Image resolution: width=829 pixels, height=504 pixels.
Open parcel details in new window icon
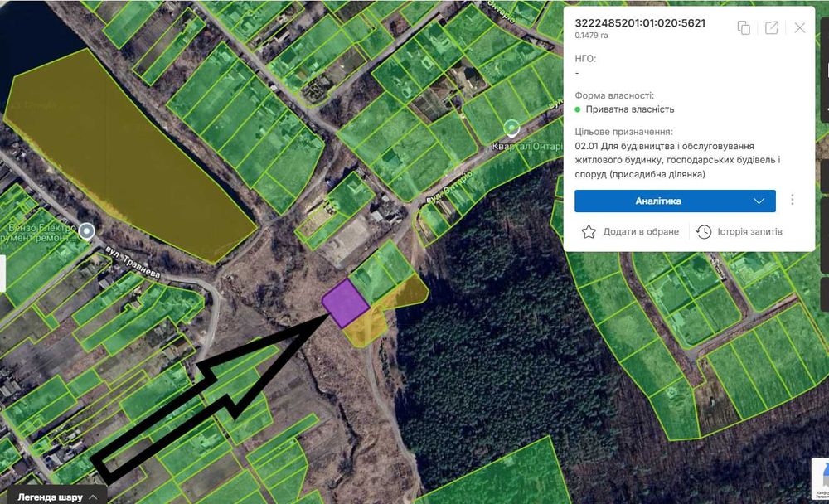(x=771, y=28)
